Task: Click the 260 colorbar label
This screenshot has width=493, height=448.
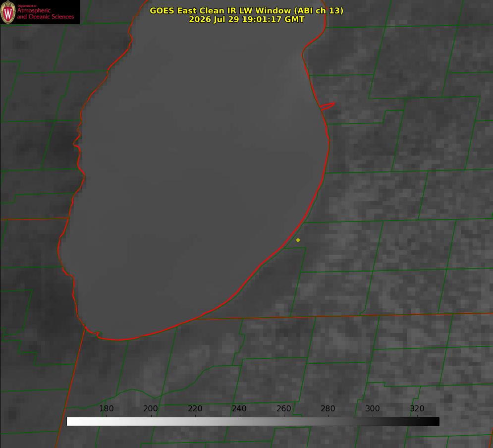Action: click(283, 408)
